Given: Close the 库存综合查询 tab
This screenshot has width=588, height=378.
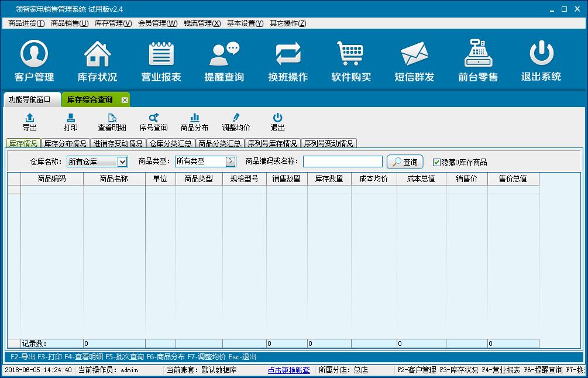Looking at the screenshot, I should pyautogui.click(x=125, y=100).
